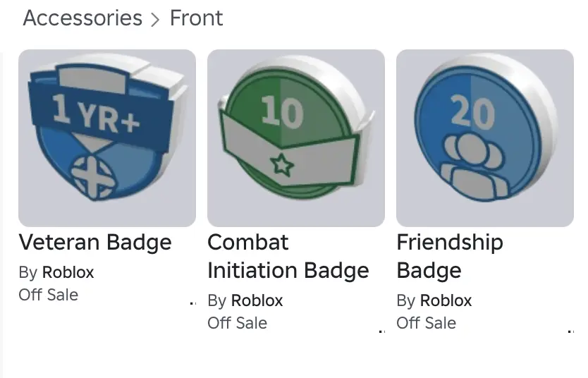Select the Front breadcrumb subcategory

click(x=196, y=18)
